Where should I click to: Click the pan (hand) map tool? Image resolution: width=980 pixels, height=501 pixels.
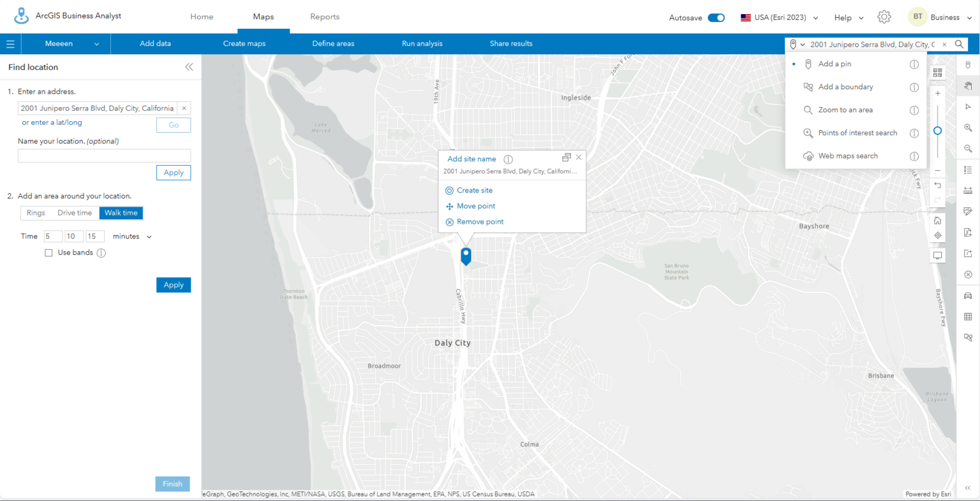pyautogui.click(x=968, y=86)
